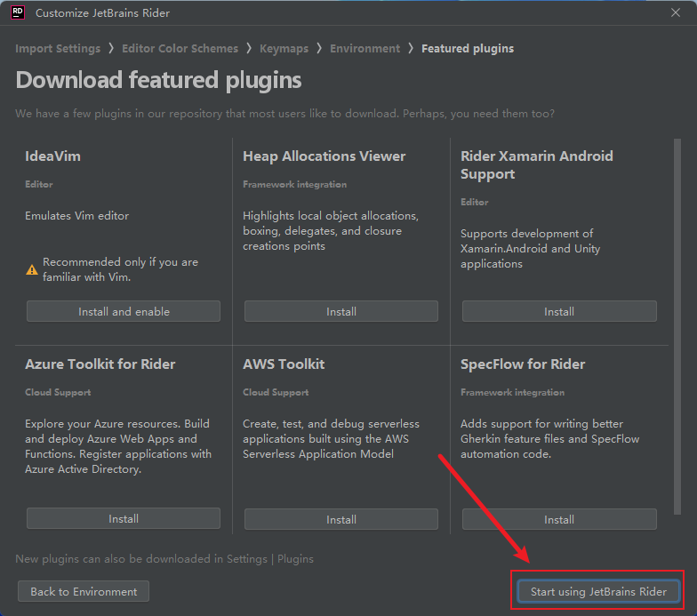Open the Editor Color Schemes step
697x616 pixels.
click(180, 48)
